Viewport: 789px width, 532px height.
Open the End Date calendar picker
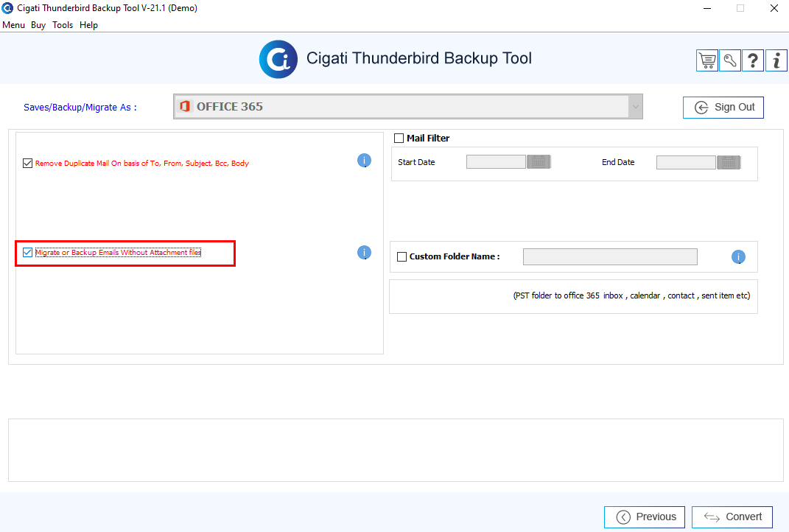[x=729, y=162]
